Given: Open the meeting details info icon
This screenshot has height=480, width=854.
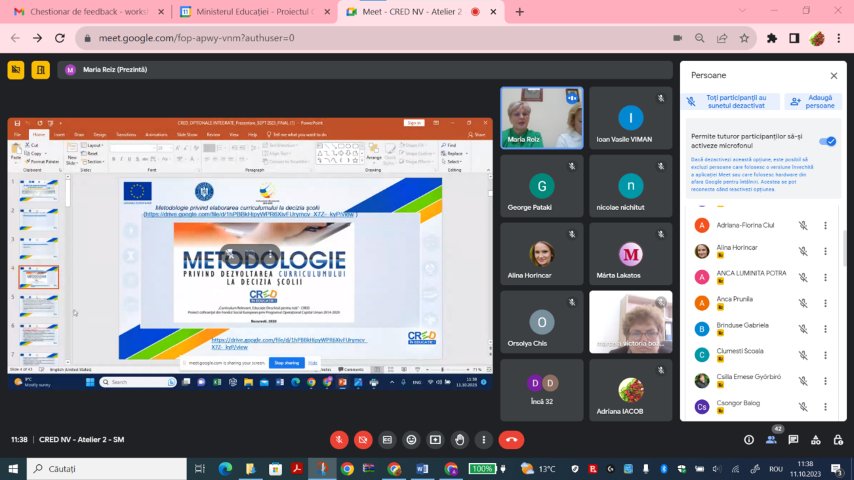Looking at the screenshot, I should [748, 439].
